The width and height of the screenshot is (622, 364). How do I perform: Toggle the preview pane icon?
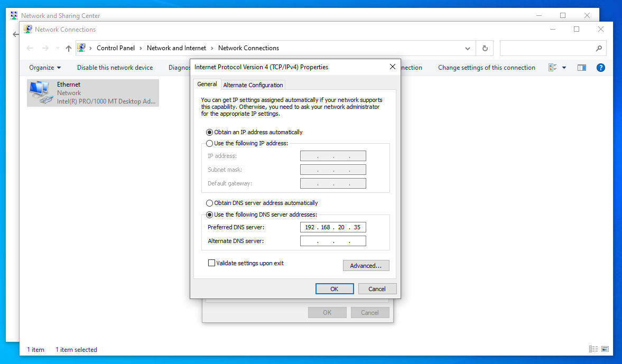[582, 68]
